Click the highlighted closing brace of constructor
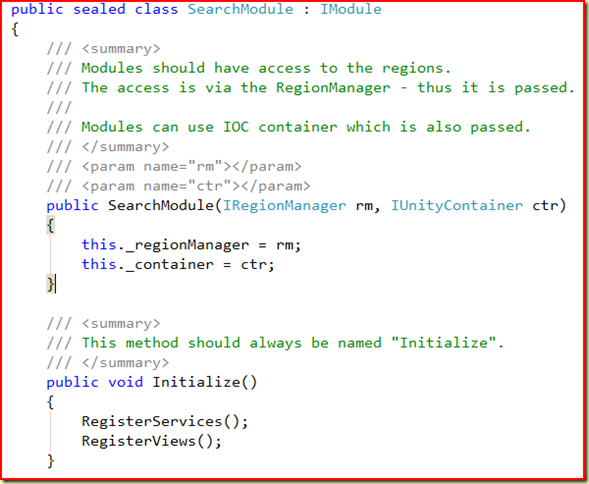This screenshot has height=484, width=589. pos(51,284)
